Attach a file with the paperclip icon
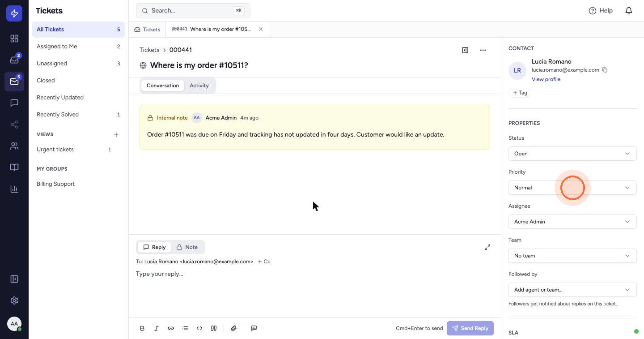644x339 pixels. point(234,328)
